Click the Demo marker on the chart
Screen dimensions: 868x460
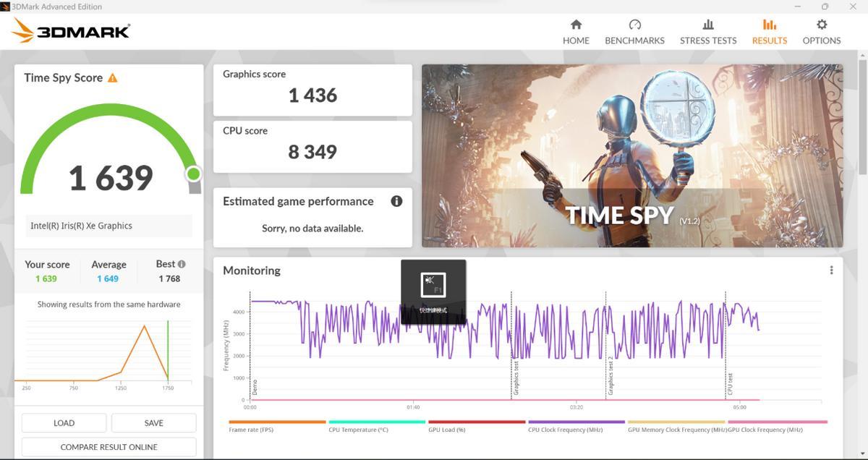255,386
